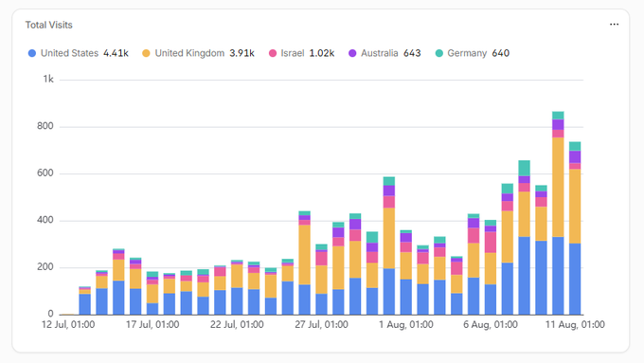
Task: Click the orange United Kingdom legend dot
Action: click(146, 53)
